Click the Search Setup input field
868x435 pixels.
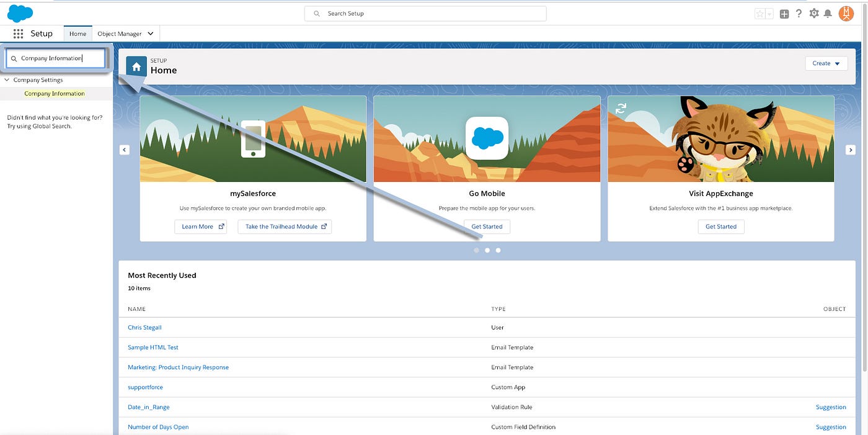[x=425, y=13]
